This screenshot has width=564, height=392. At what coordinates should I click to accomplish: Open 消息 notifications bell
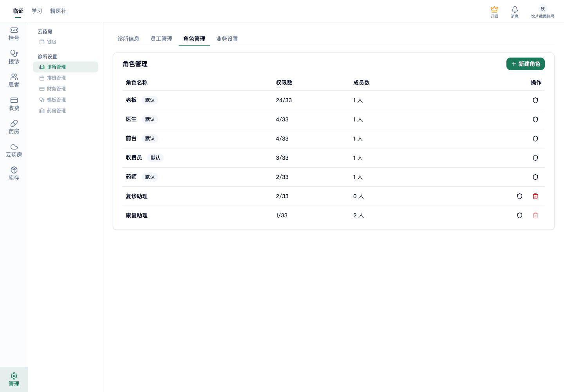[515, 12]
